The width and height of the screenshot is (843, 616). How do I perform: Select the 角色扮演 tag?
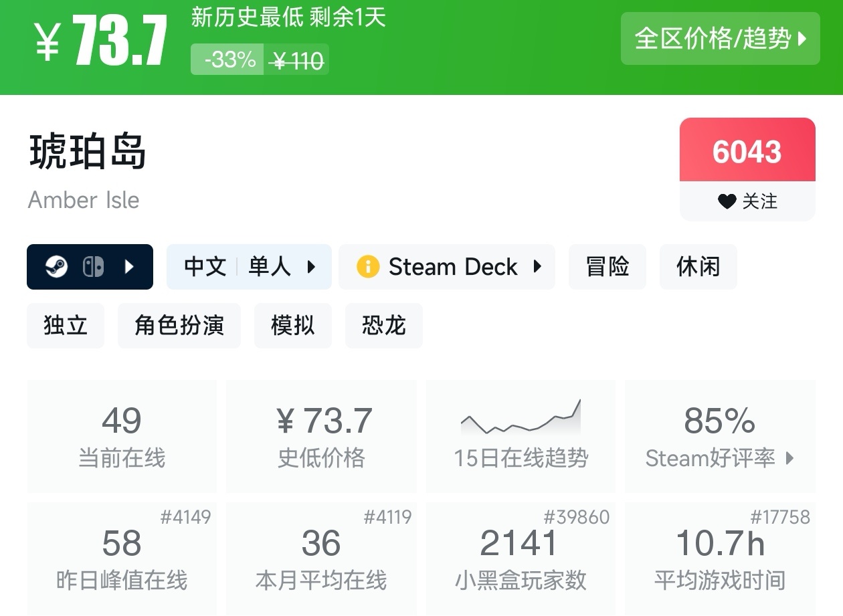179,326
